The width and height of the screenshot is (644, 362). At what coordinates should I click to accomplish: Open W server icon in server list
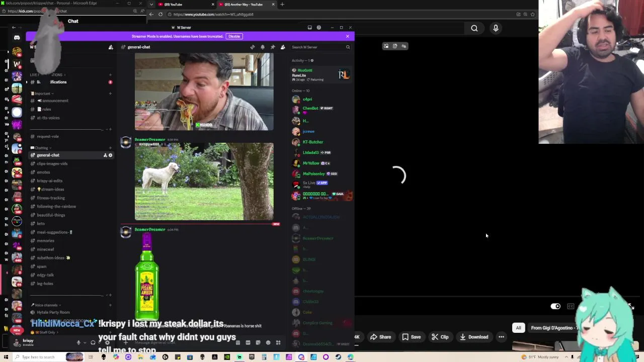[17, 64]
